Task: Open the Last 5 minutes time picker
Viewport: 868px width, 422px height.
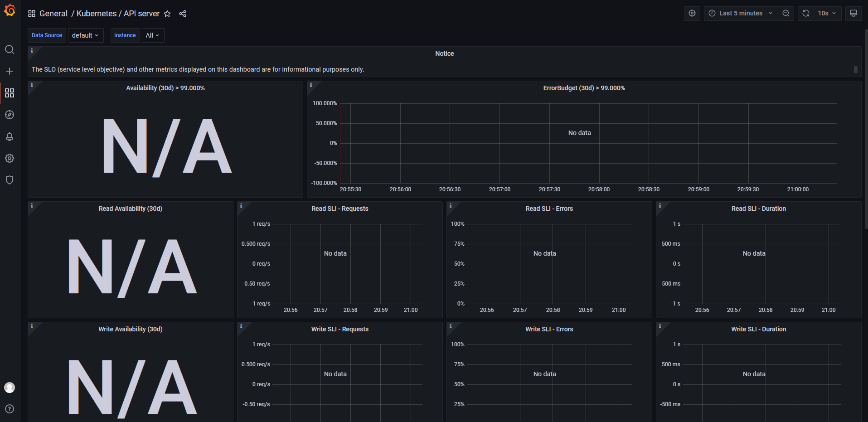Action: click(741, 13)
